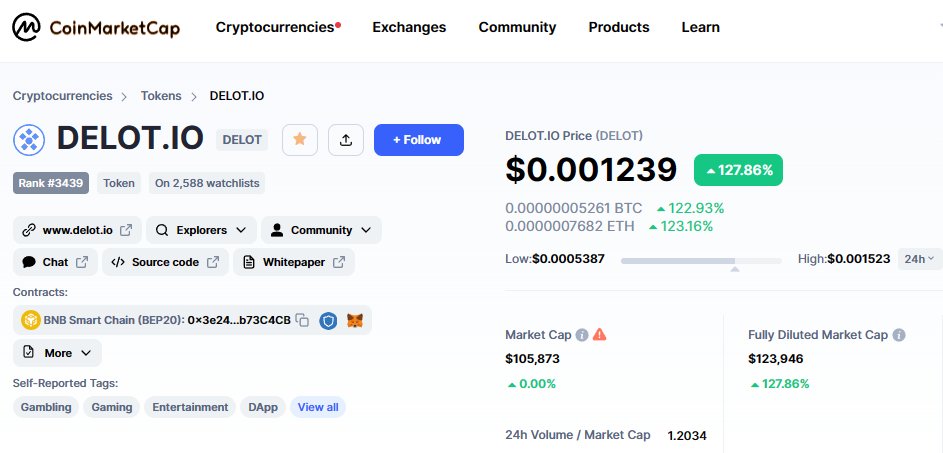Open the Chat link
Viewport: 943px width, 453px height.
55,262
